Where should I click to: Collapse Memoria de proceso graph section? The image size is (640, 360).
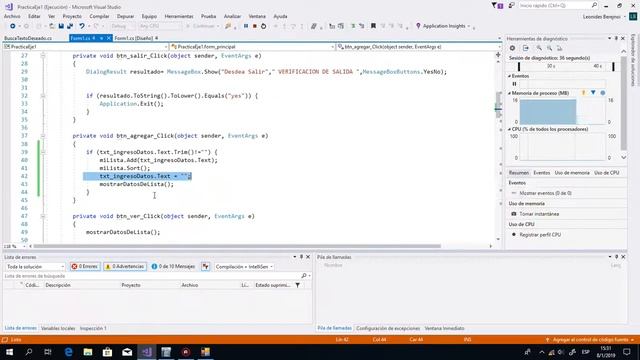(509, 93)
